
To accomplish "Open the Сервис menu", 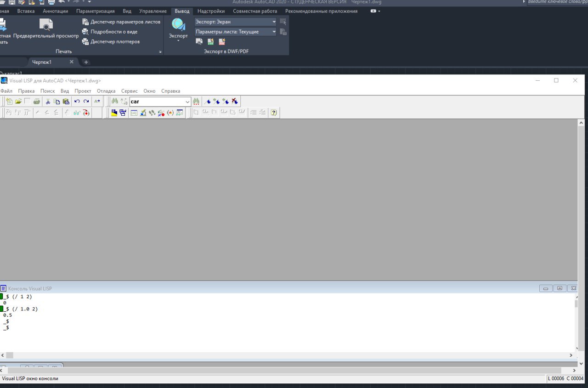I will [x=130, y=91].
